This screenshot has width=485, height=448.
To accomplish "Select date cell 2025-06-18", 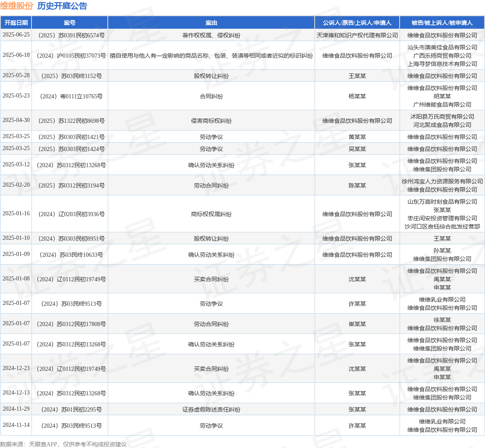I will click(16, 55).
